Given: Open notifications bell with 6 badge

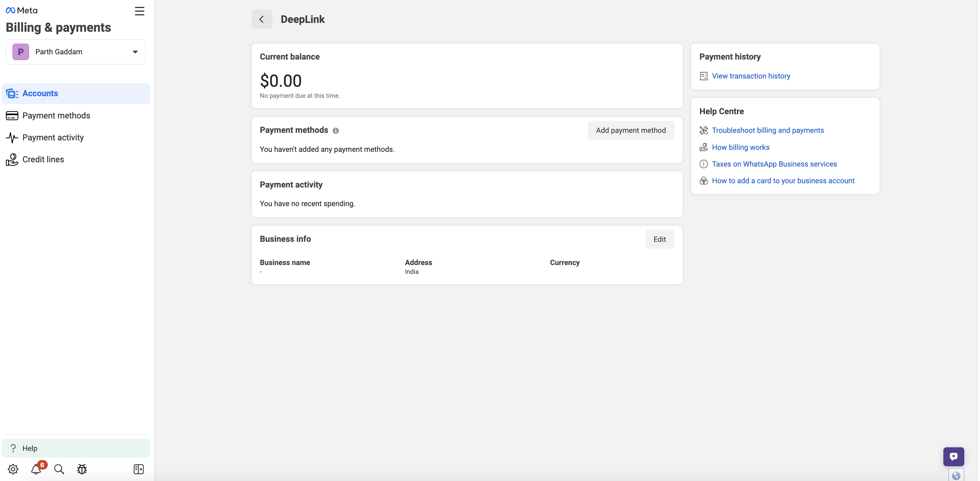Looking at the screenshot, I should coord(36,469).
